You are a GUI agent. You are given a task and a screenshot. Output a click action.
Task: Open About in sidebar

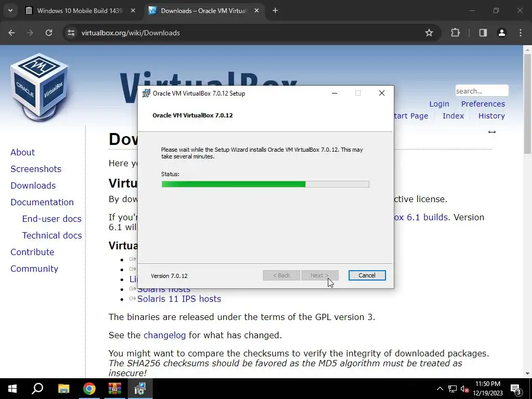[22, 152]
